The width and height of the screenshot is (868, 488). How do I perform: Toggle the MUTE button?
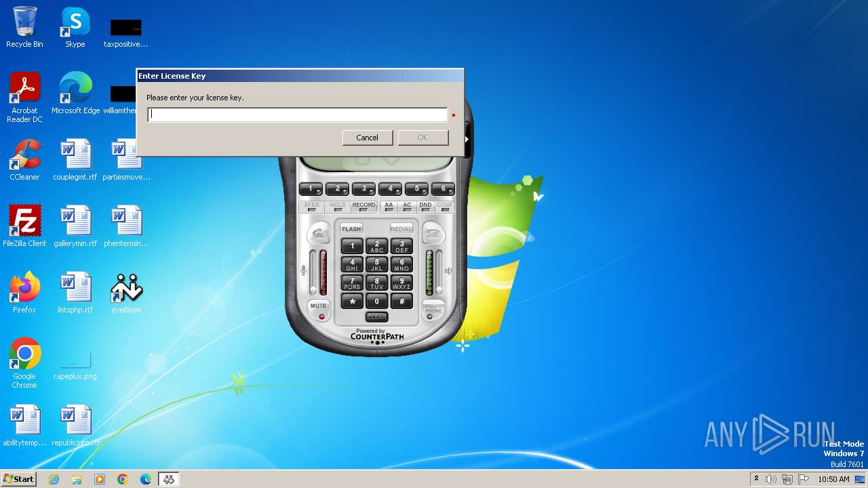point(319,310)
